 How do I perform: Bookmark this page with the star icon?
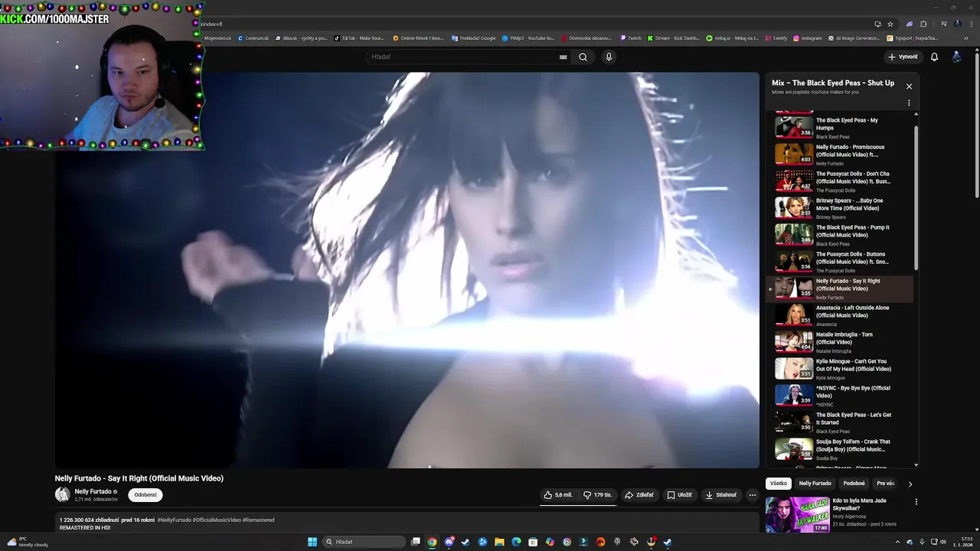pyautogui.click(x=890, y=24)
